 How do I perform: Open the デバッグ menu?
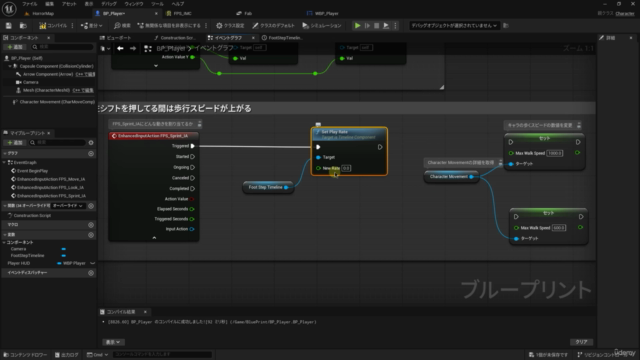click(109, 4)
